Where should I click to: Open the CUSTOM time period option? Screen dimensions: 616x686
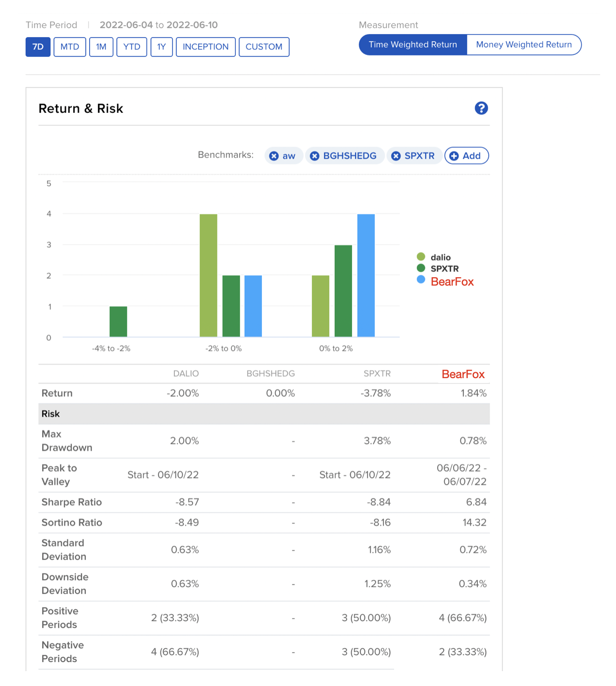tap(264, 47)
